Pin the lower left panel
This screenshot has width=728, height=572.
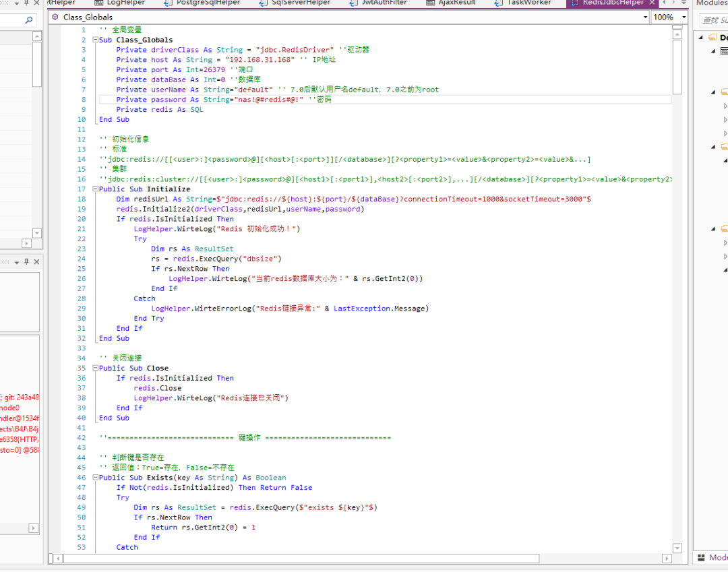click(x=26, y=261)
